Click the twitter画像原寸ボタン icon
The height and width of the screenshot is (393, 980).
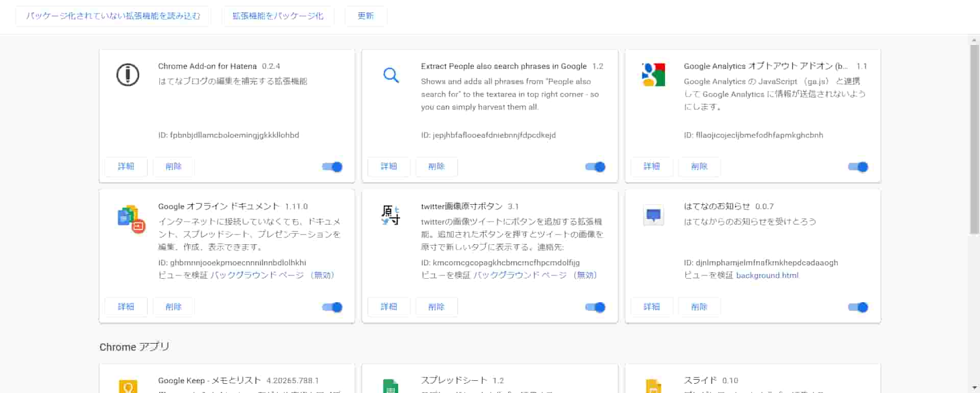pos(391,215)
